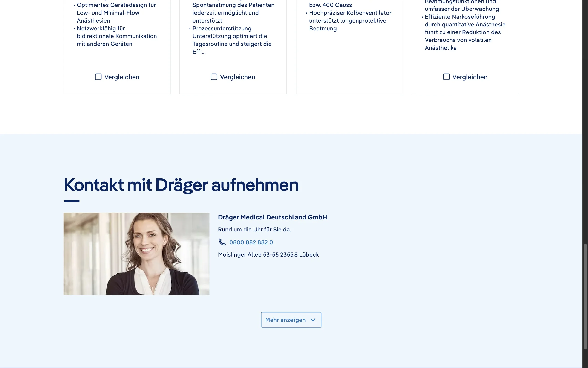Click the phone icon beside the hotline number

(222, 242)
